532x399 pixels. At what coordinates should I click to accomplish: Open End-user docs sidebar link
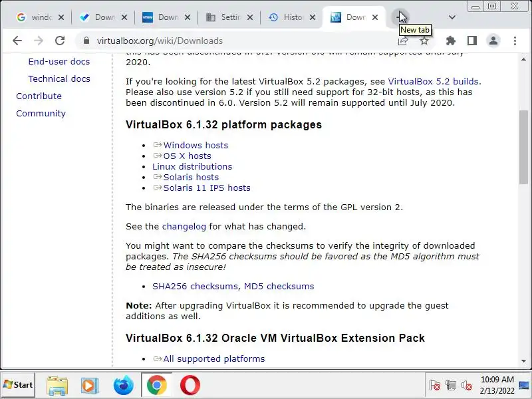tap(59, 61)
